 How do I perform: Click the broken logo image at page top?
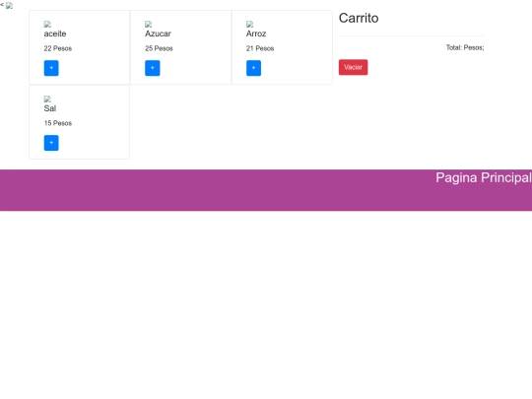click(9, 6)
